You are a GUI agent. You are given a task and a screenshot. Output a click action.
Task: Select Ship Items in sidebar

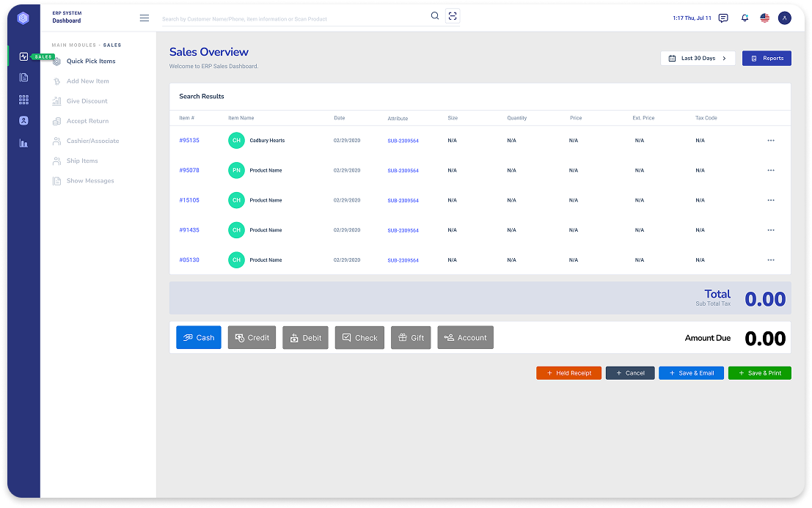click(x=76, y=161)
